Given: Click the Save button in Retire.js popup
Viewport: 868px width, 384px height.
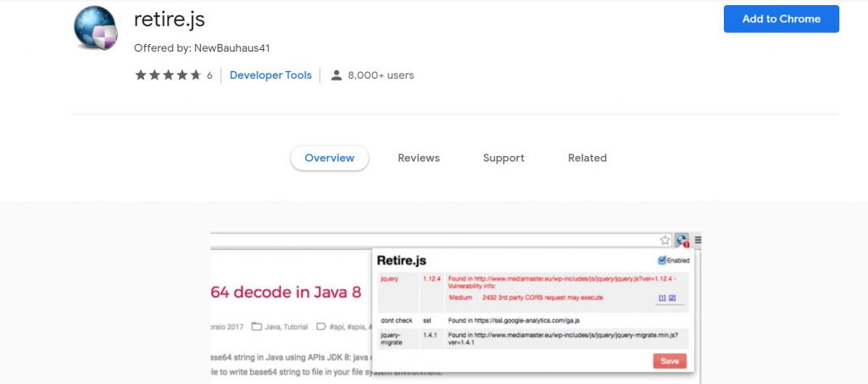Looking at the screenshot, I should 670,361.
